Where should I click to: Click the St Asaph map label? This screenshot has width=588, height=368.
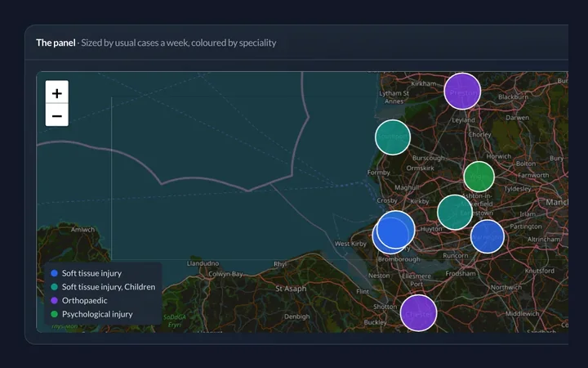coord(291,289)
